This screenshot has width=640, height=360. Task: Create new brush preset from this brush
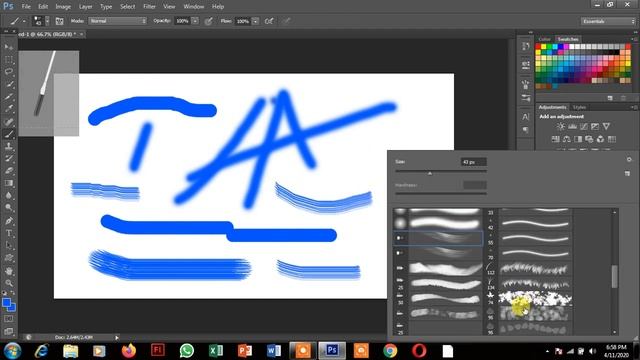pyautogui.click(x=627, y=174)
